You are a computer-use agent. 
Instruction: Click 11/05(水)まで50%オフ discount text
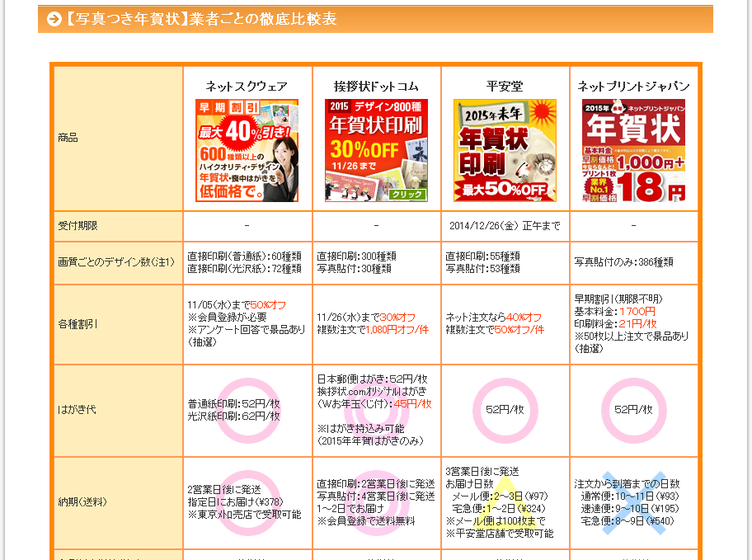pos(237,304)
